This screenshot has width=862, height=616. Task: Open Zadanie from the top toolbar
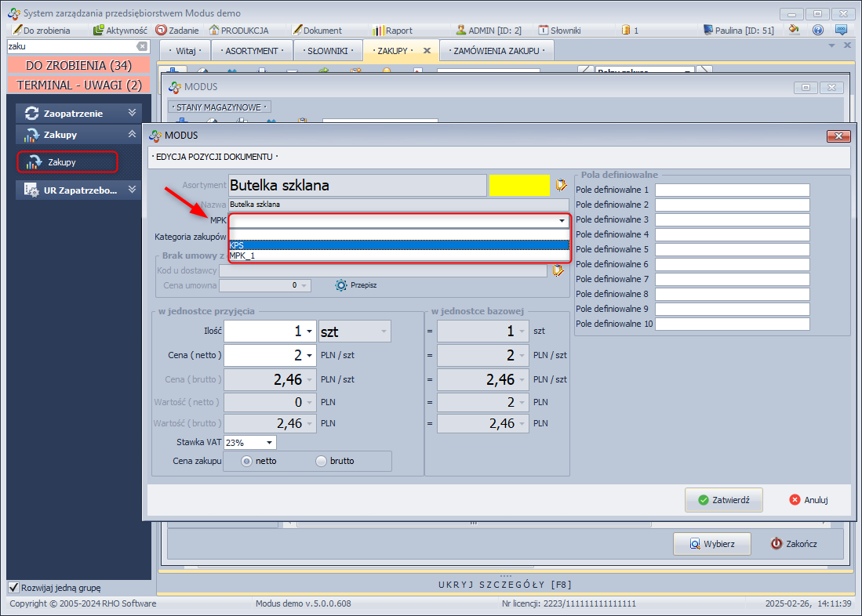pos(176,31)
